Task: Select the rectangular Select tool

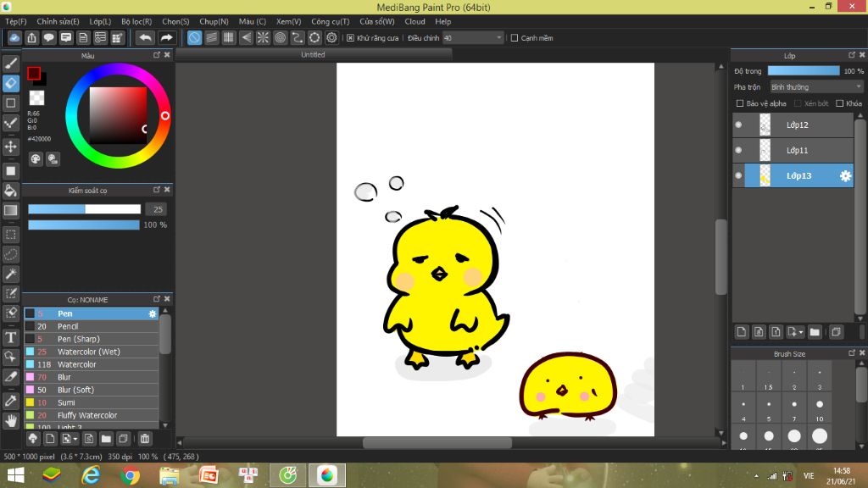Action: pyautogui.click(x=10, y=235)
